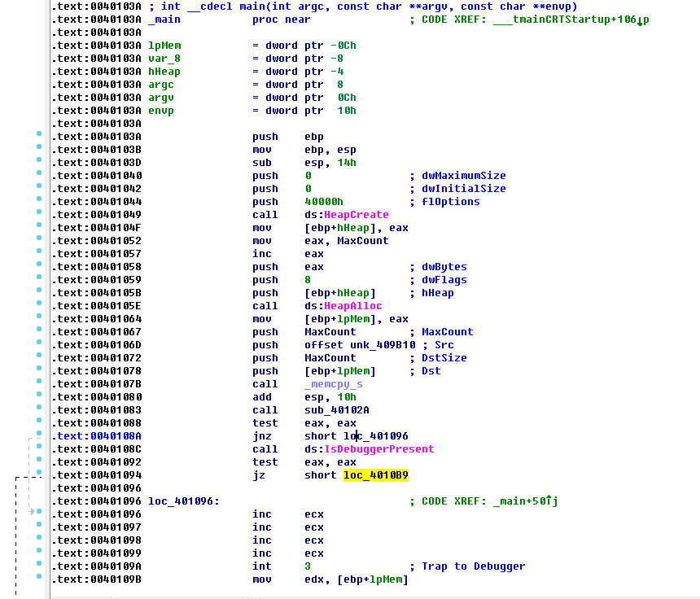This screenshot has width=700, height=599.
Task: Toggle breakpoint dot at add esp, 10h
Action: coord(39,394)
